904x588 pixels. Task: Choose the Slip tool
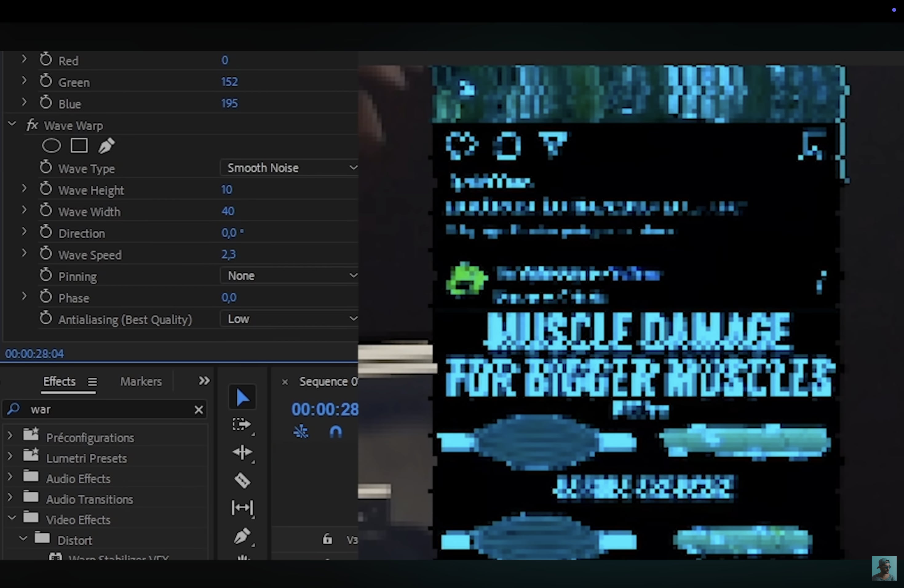click(x=242, y=507)
